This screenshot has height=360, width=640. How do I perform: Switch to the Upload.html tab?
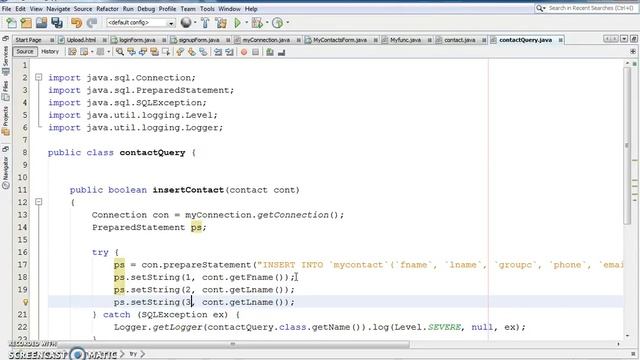81,40
